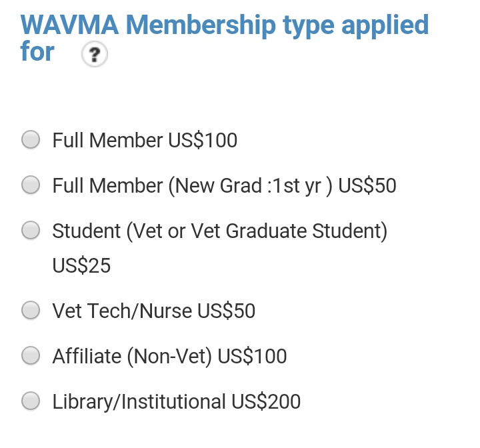Click the "Student (Vet or Vet Graduate Student)" label
Screen dimensions: 480x448
[x=220, y=231]
